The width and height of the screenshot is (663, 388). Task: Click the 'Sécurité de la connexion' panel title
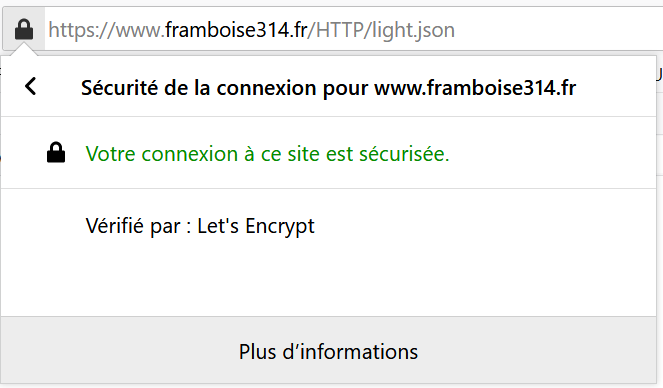(x=328, y=88)
